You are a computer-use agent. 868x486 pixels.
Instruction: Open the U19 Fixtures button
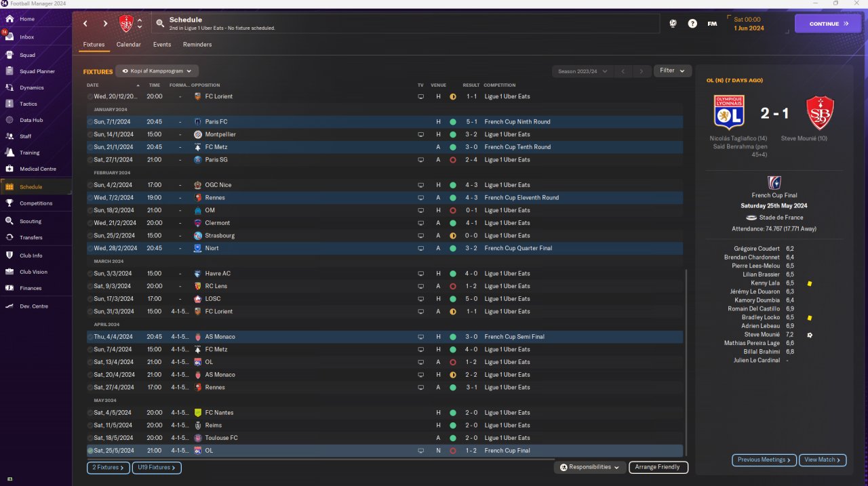click(157, 468)
